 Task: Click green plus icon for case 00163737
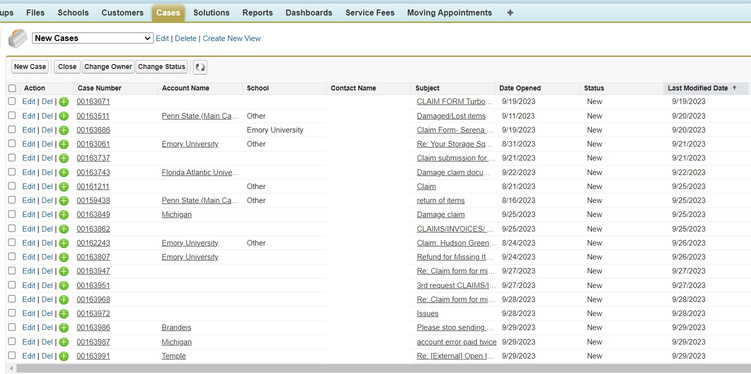click(64, 159)
